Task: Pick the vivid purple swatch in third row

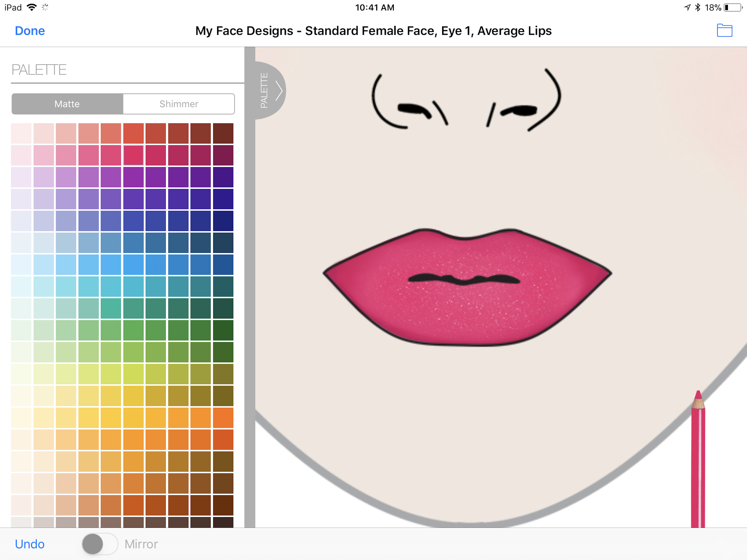Action: [133, 177]
